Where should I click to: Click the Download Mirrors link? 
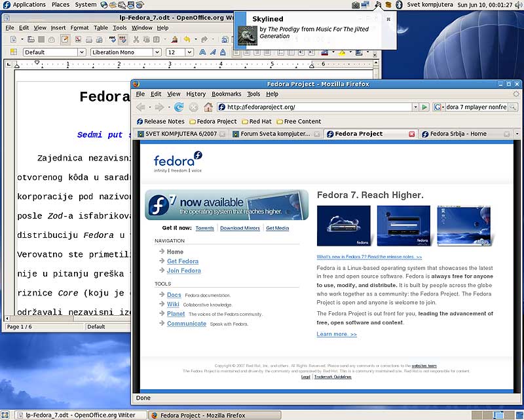tap(240, 228)
